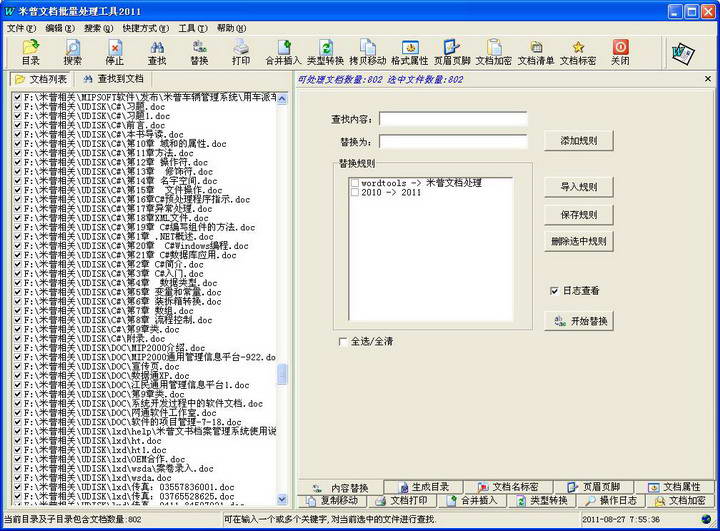
Task: Click the 开始替换 button
Action: tap(579, 321)
